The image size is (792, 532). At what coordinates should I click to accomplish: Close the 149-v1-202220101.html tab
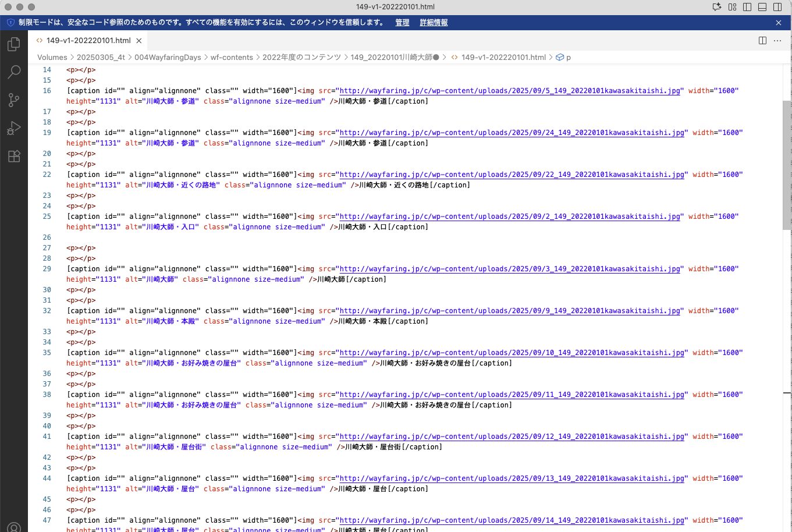click(x=139, y=41)
